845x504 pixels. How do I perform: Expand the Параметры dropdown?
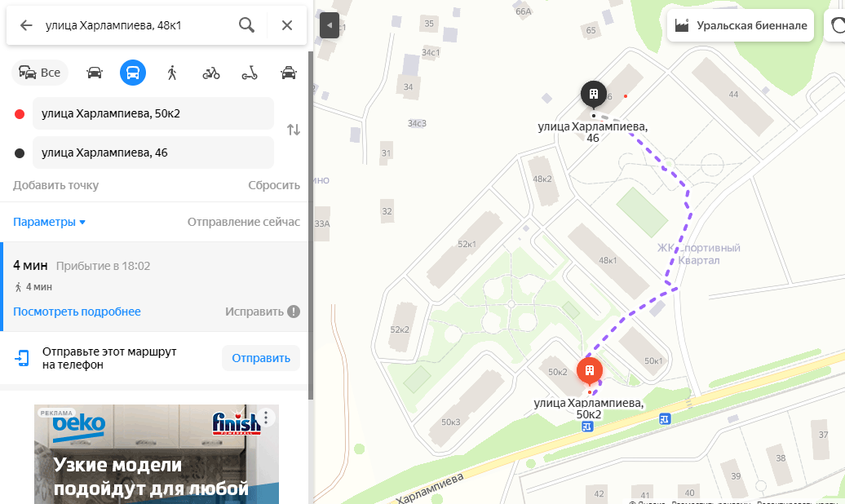click(49, 222)
